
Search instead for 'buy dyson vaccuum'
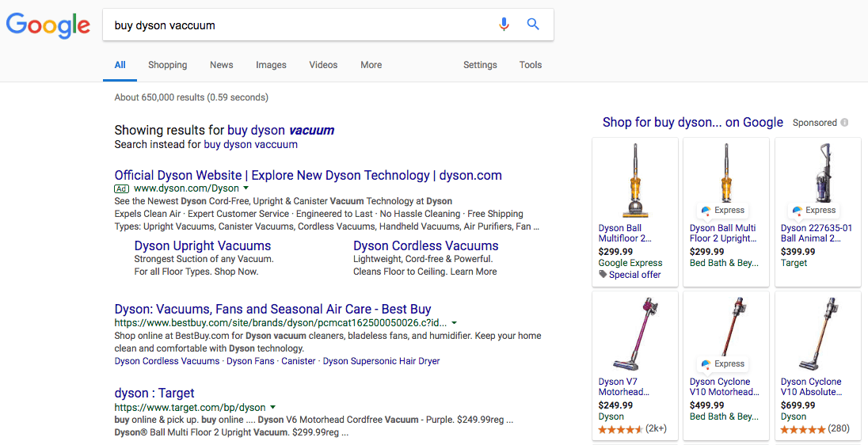point(251,144)
